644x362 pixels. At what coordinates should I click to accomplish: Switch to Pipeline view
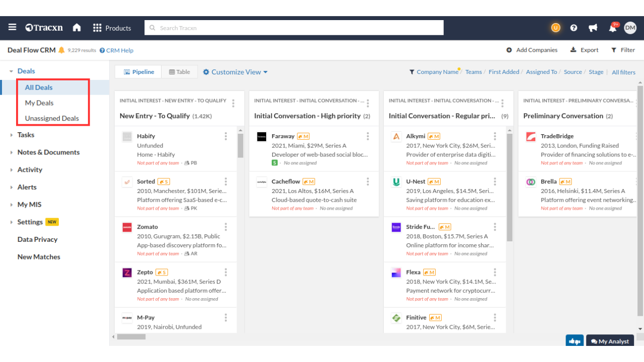138,72
